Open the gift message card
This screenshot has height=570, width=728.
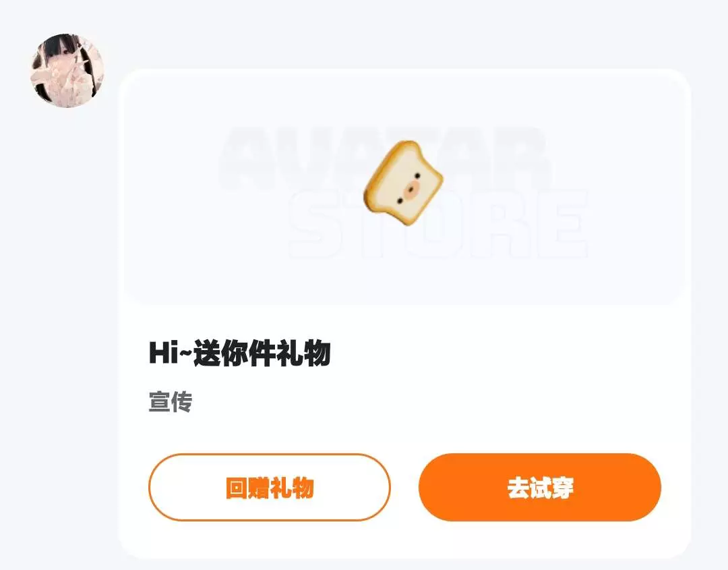pyautogui.click(x=404, y=314)
